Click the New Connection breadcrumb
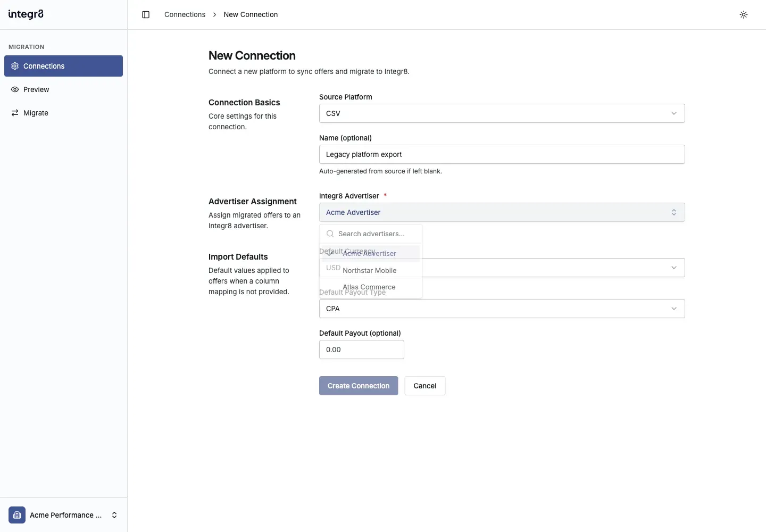This screenshot has width=766, height=532. click(251, 14)
